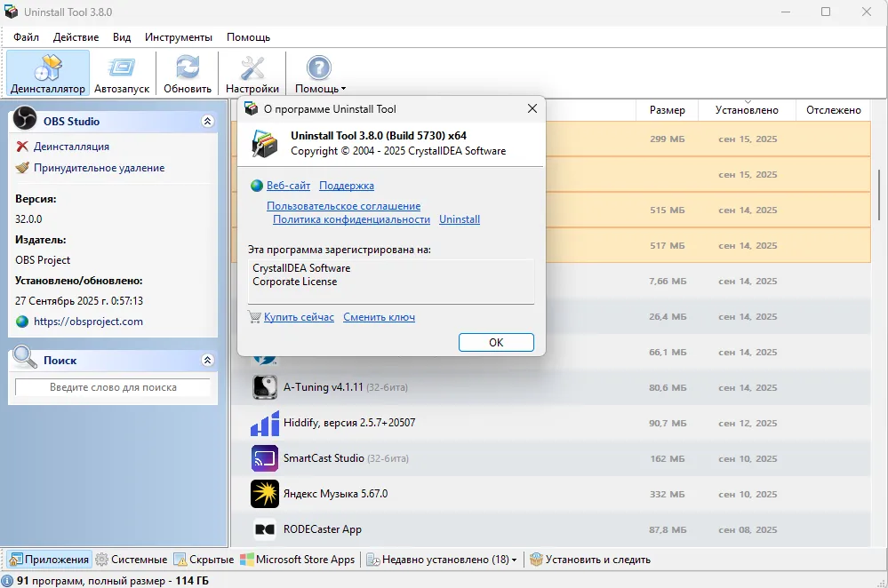The width and height of the screenshot is (888, 588).
Task: Click the Деинсталлятор toolbar icon
Action: [x=48, y=74]
